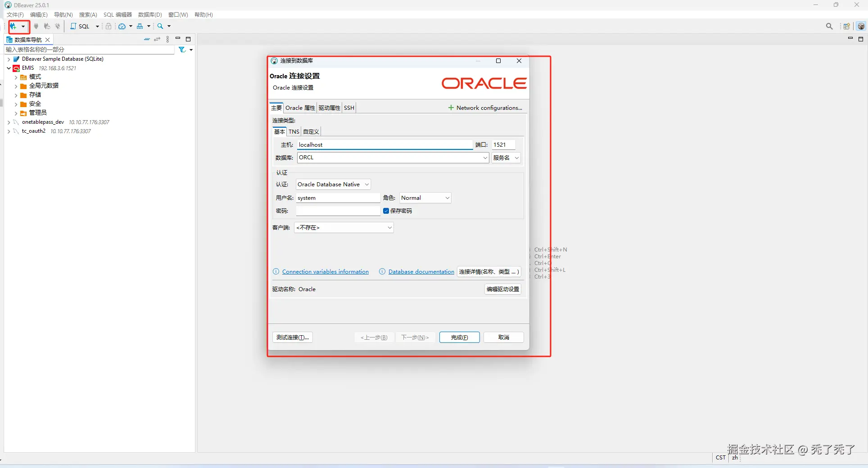The height and width of the screenshot is (468, 868).
Task: Collapse the EMIS connection node
Action: tap(9, 68)
